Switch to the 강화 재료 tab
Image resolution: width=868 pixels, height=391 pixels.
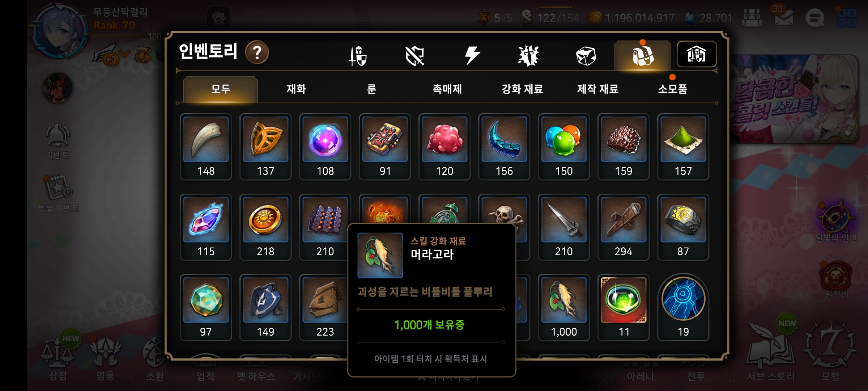(522, 89)
